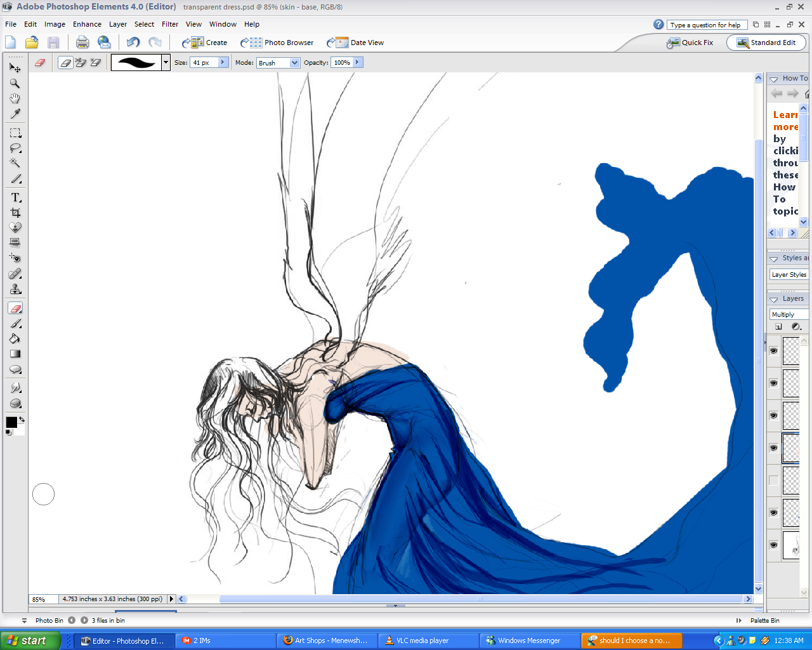Open the Enhance menu
The image size is (812, 650).
tap(87, 24)
